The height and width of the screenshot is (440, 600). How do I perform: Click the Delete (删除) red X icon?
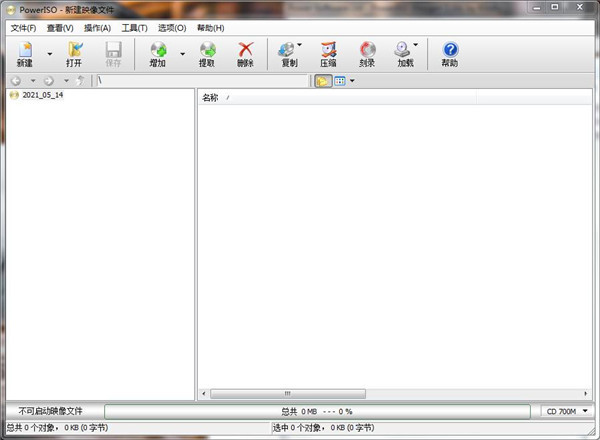245,54
